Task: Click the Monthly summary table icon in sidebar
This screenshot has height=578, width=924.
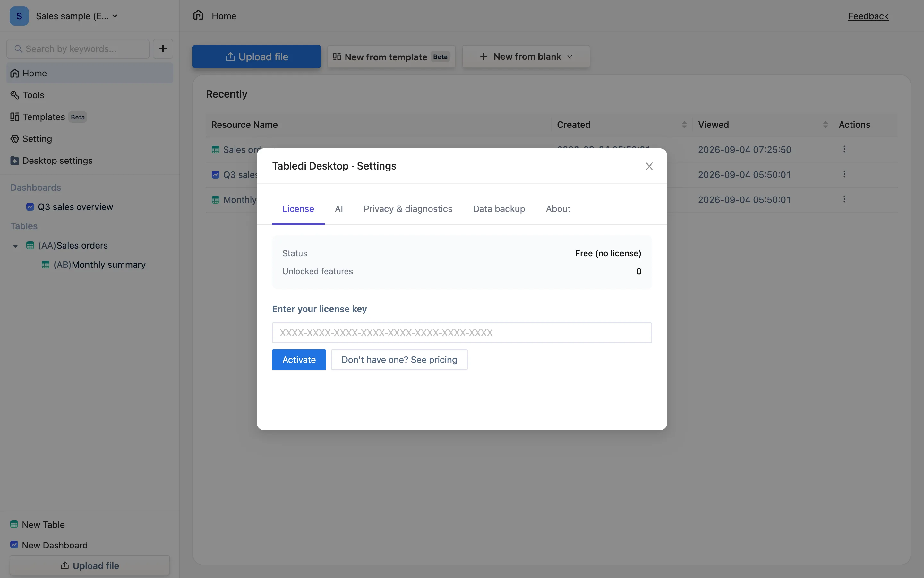Action: (46, 265)
